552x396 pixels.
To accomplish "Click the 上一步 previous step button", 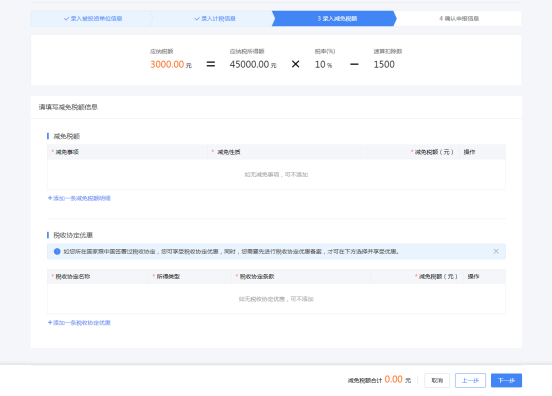I will 470,381.
